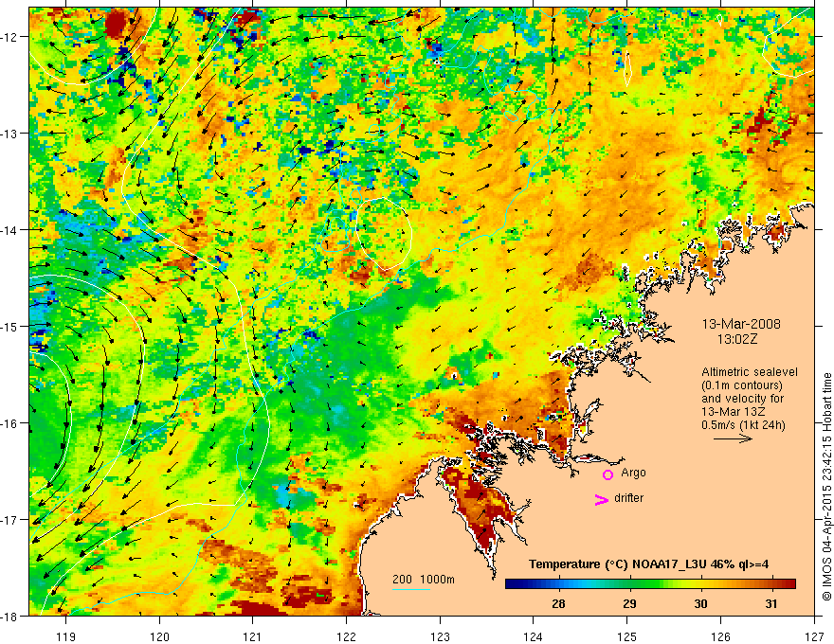Click the '-15' latitude axis label
The height and width of the screenshot is (644, 834).
pyautogui.click(x=10, y=326)
